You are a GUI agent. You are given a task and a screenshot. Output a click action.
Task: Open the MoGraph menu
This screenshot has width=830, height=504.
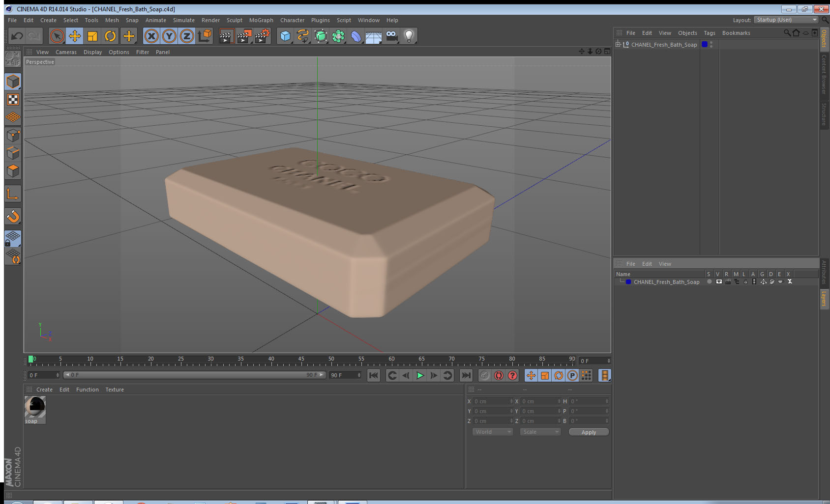click(x=261, y=20)
